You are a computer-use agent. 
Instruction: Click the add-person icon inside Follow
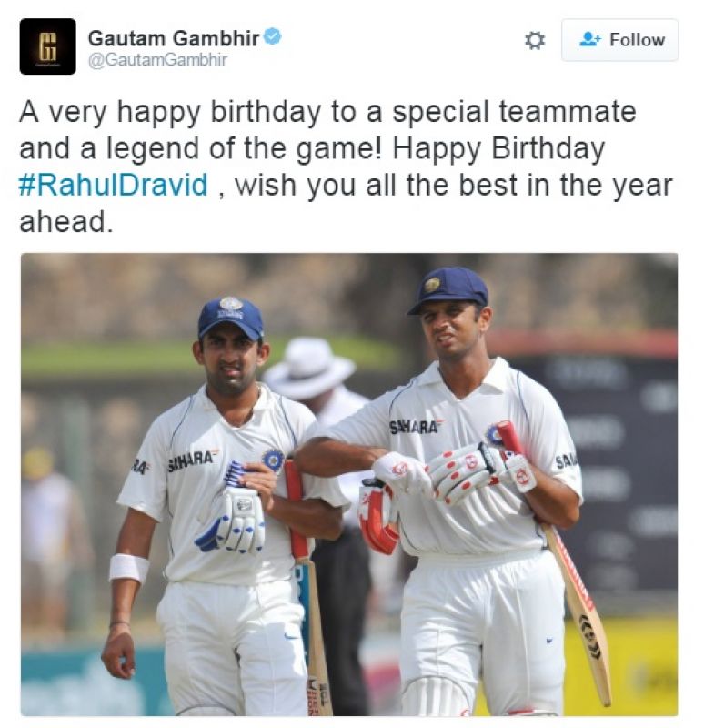click(590, 39)
